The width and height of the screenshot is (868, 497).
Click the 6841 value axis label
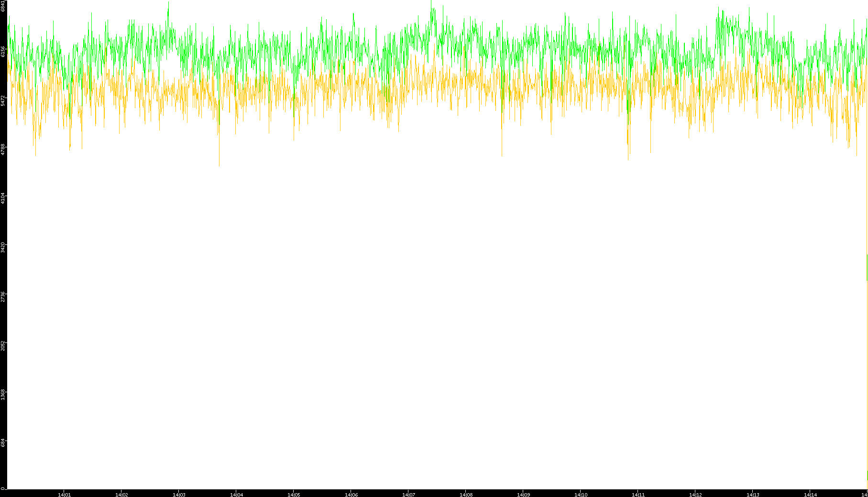point(3,6)
